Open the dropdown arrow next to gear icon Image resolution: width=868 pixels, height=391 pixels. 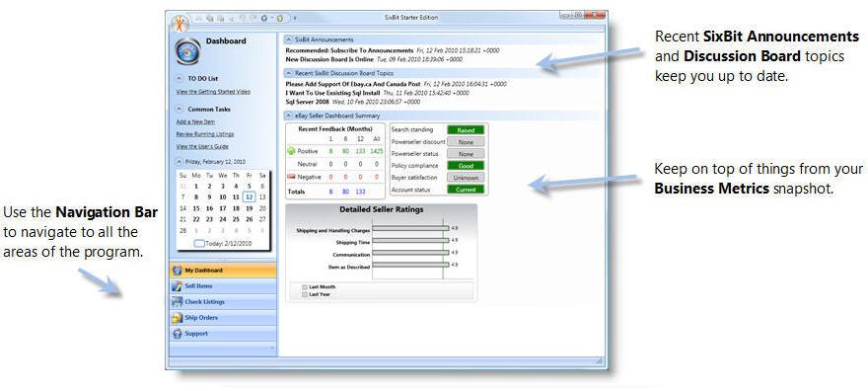pos(271,18)
